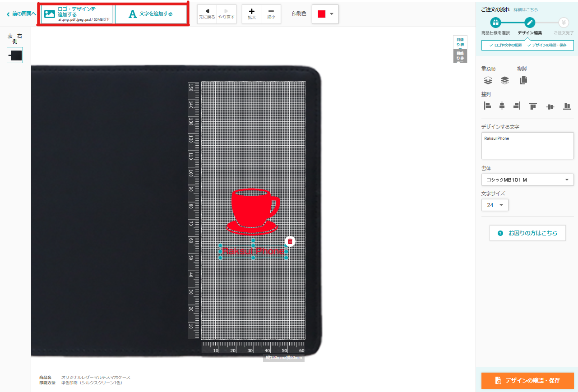Screen dimensions: 578x392
Task: Open the 文字サイズ dropdown showing 24
Action: click(495, 205)
